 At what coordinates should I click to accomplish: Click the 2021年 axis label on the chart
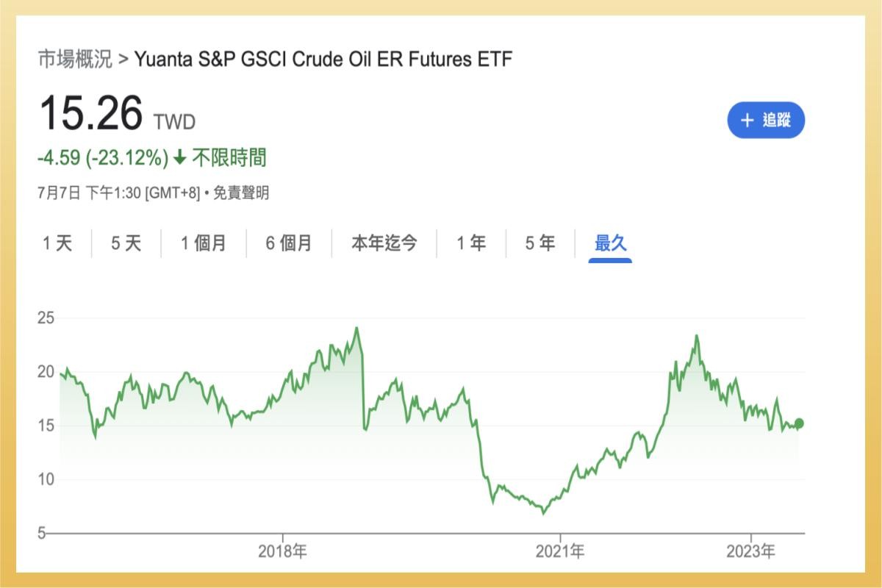tap(564, 548)
